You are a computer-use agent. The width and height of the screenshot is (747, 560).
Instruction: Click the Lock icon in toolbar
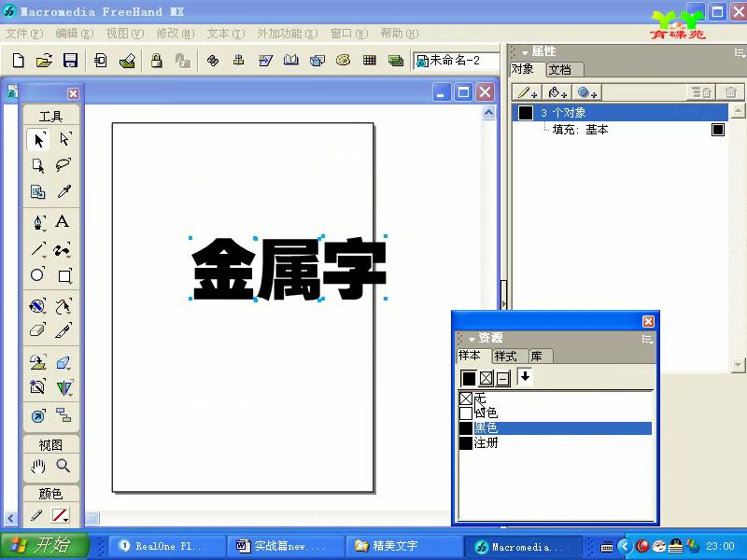tap(156, 61)
